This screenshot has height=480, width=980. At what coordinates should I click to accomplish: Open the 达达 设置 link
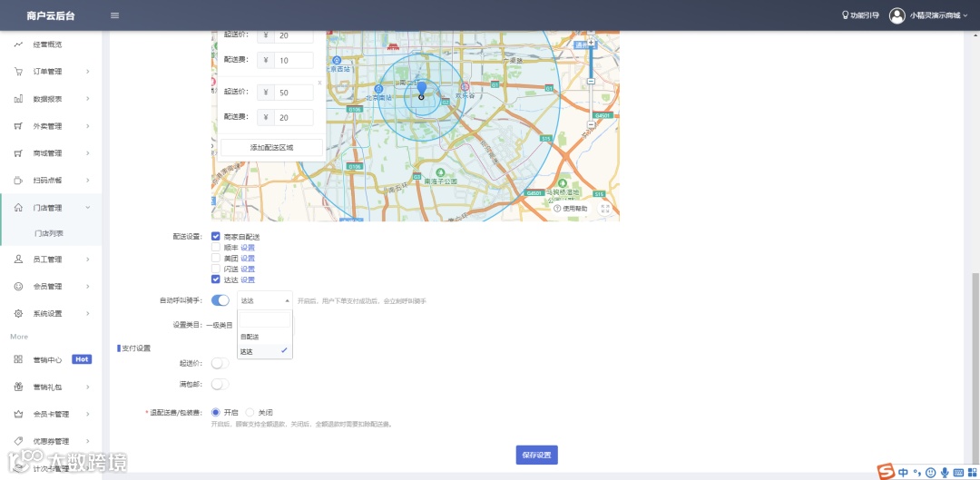(x=248, y=279)
